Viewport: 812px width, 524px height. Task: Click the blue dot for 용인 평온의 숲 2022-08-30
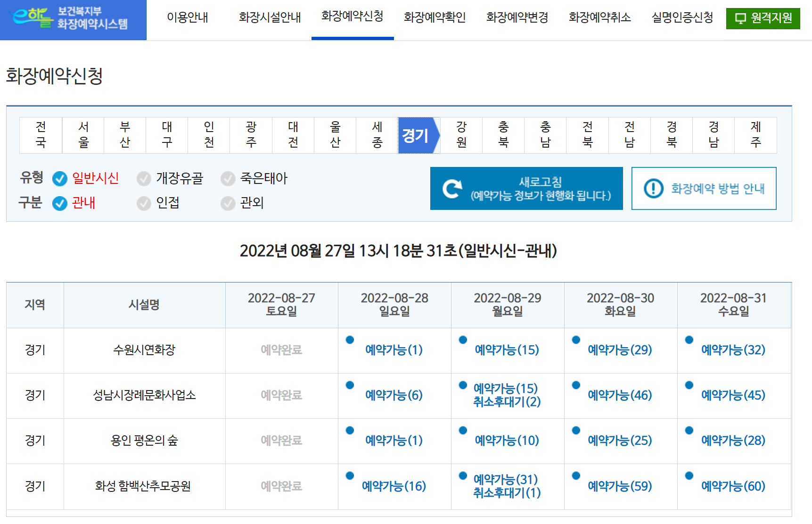576,430
